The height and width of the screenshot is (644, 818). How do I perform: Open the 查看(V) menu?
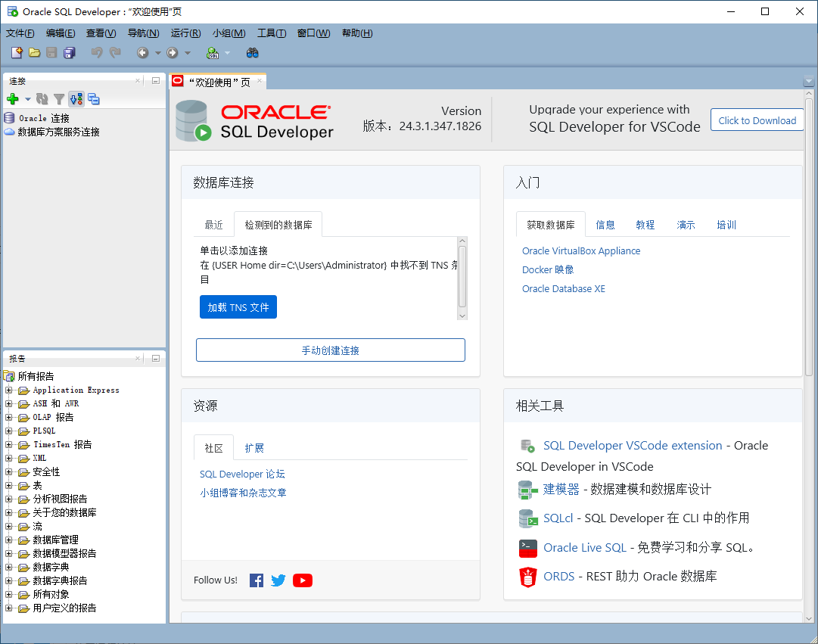tap(101, 33)
